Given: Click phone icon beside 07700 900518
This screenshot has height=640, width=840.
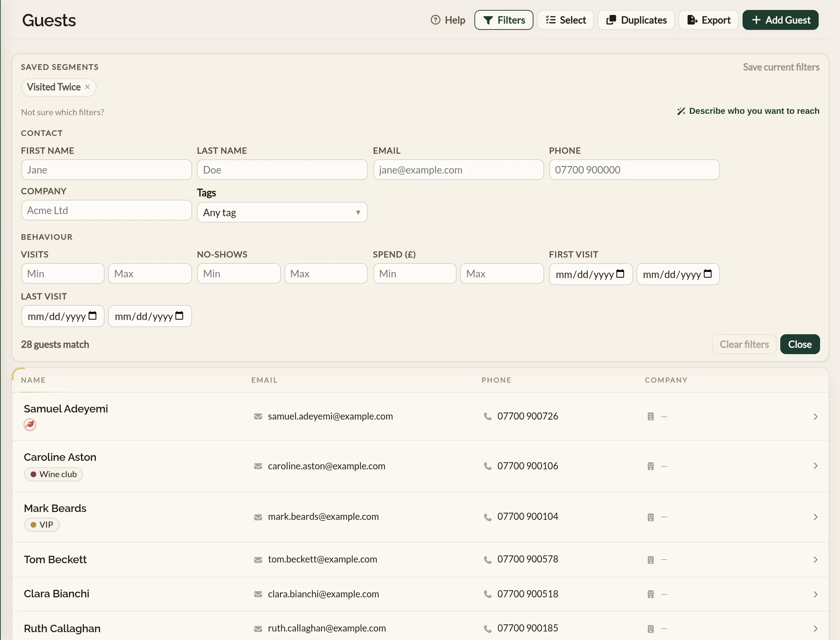Looking at the screenshot, I should click(x=488, y=594).
